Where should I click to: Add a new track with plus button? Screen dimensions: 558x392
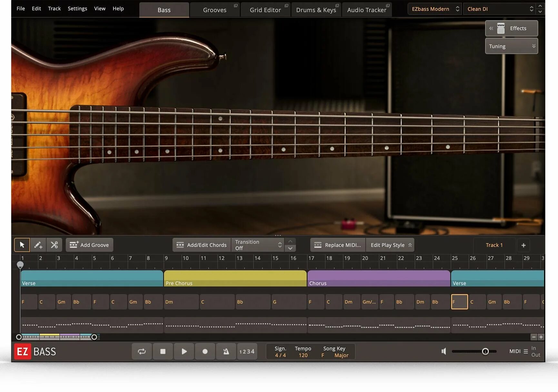523,245
